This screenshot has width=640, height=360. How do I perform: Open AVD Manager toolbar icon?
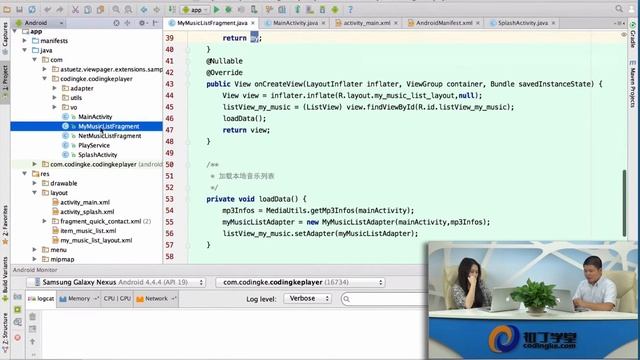tap(310, 9)
